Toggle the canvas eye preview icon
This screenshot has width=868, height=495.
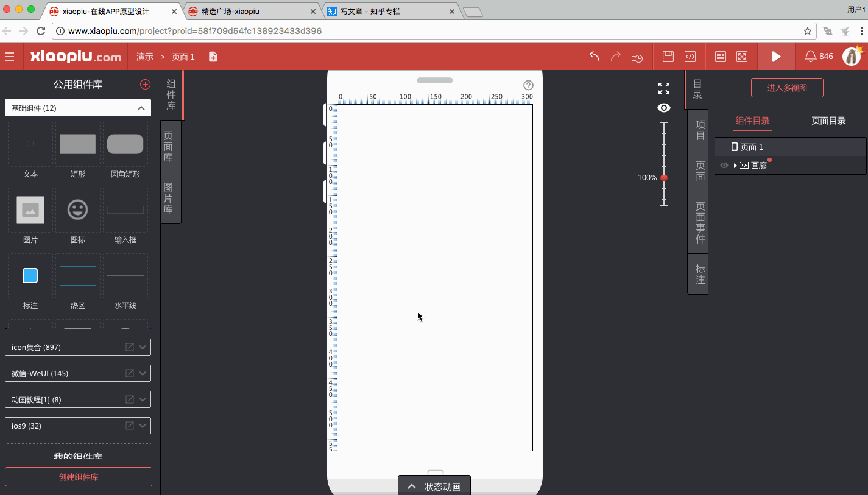(x=664, y=108)
